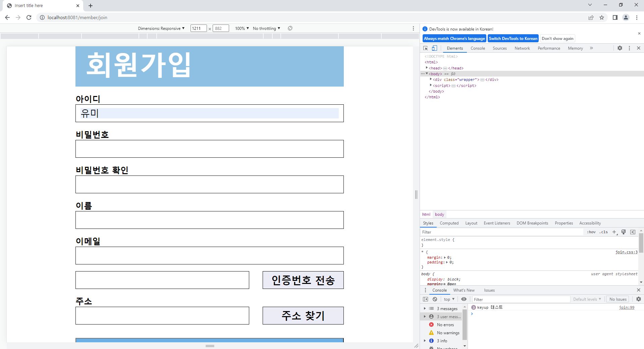Toggle rendering emulations paintbrush icon
The height and width of the screenshot is (349, 644).
(x=624, y=232)
